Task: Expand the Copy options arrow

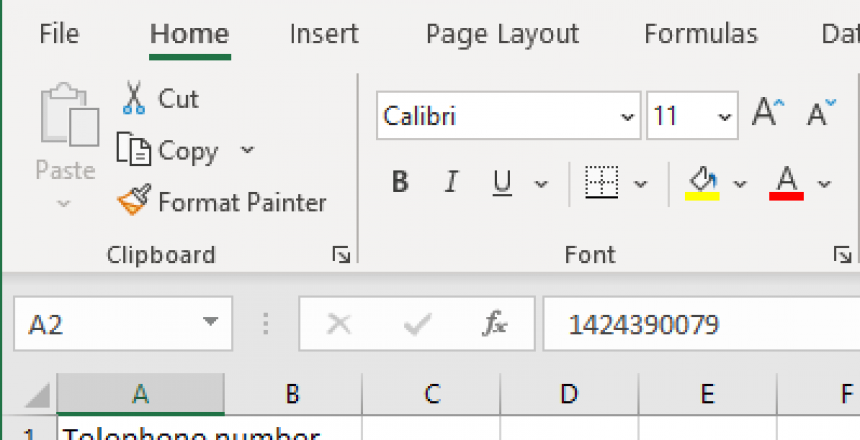Action: click(247, 150)
